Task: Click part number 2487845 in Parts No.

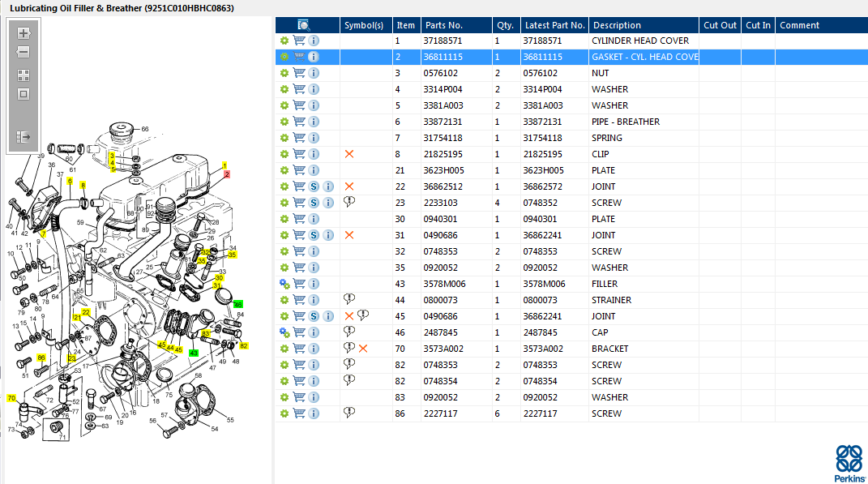Action: 443,333
